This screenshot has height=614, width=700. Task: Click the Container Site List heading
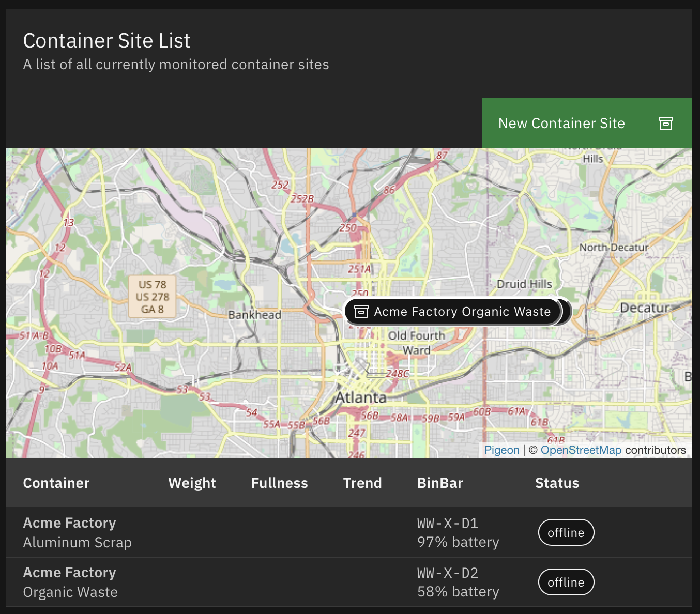click(x=106, y=40)
